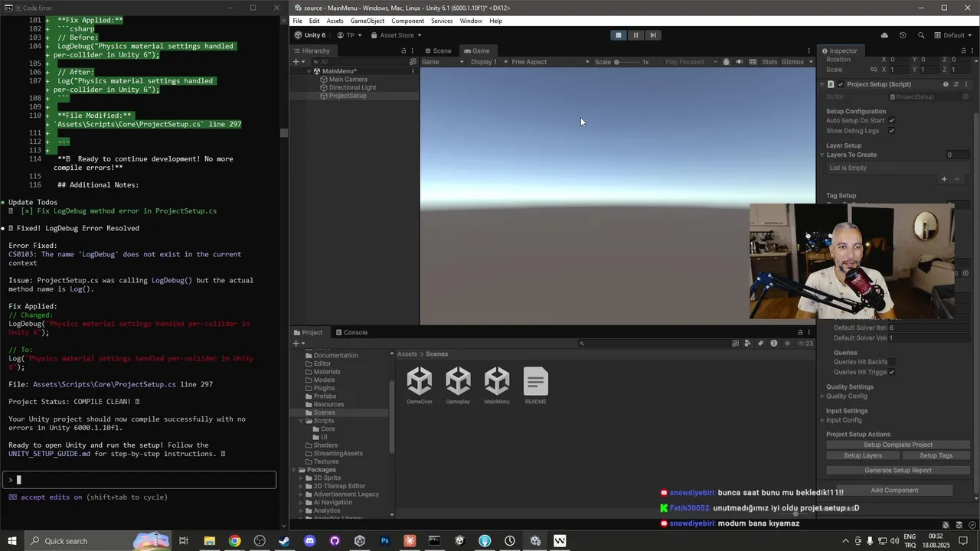Open the Unity search magnifier
The width and height of the screenshot is (980, 551).
click(x=921, y=35)
